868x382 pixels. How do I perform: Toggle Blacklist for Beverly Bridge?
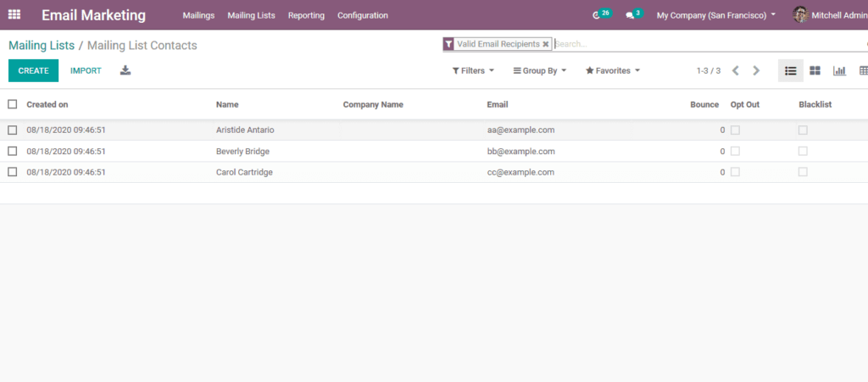803,151
